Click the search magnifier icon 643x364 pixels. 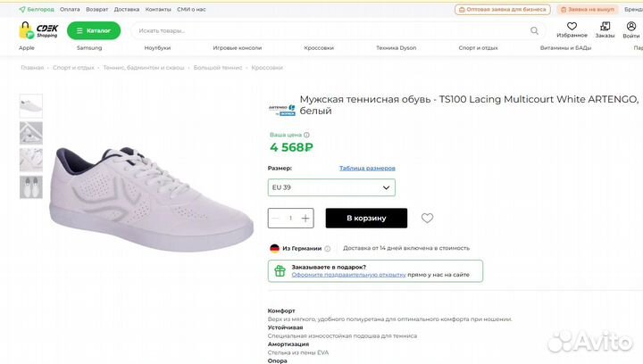pos(536,30)
